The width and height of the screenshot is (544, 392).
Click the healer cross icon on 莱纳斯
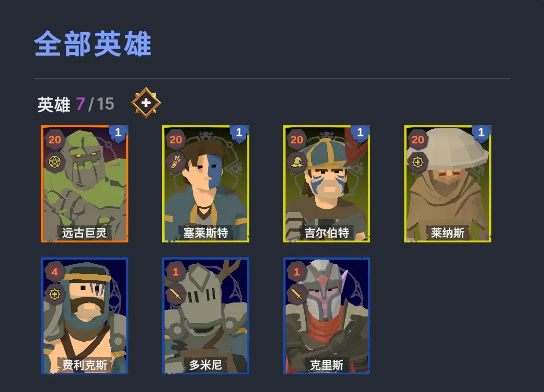point(418,162)
